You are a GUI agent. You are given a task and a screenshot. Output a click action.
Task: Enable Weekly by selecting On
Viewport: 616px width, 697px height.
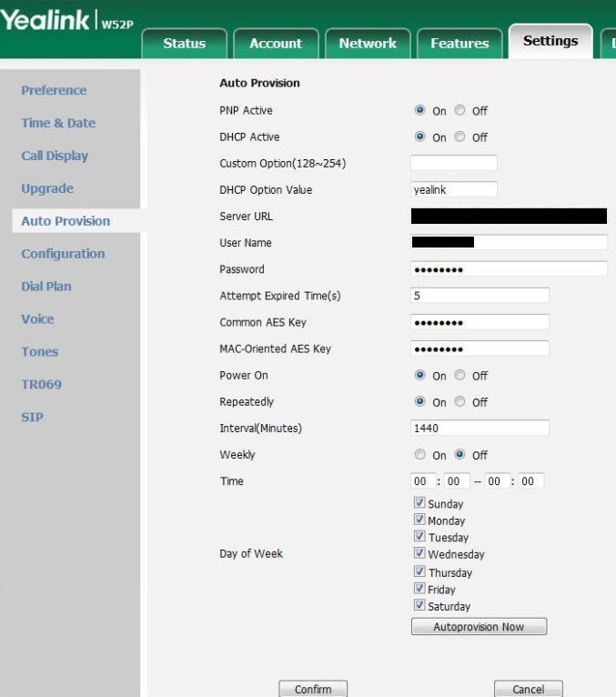click(419, 455)
